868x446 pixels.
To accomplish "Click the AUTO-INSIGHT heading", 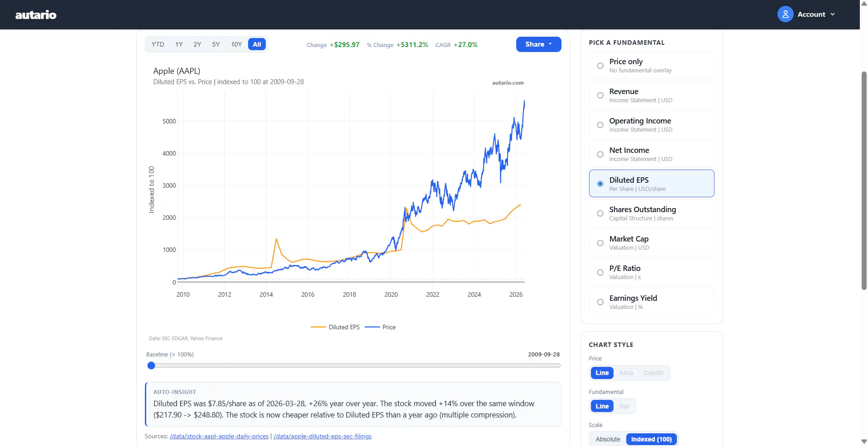I will tap(175, 392).
